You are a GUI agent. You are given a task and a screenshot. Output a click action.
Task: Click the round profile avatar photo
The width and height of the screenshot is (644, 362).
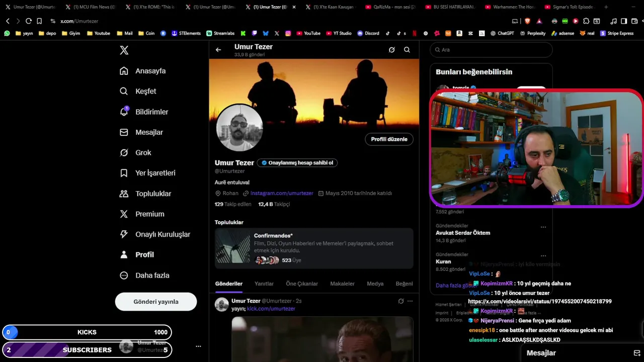pos(239,128)
